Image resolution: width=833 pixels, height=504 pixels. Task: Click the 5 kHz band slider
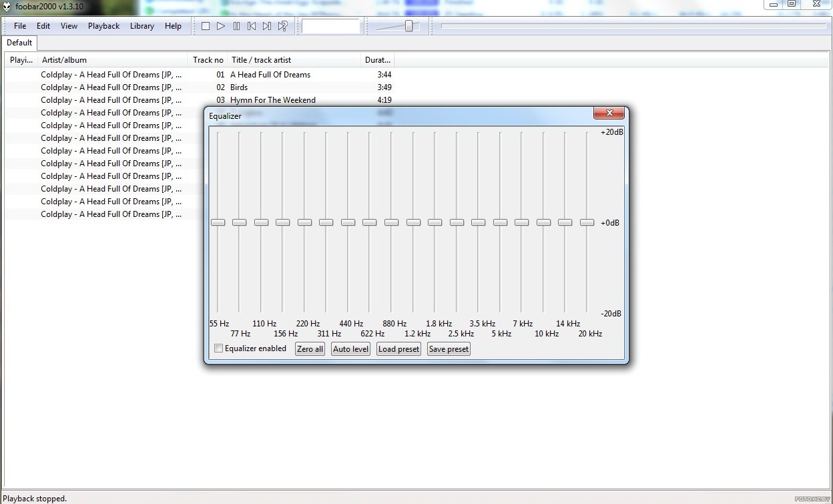click(x=500, y=222)
